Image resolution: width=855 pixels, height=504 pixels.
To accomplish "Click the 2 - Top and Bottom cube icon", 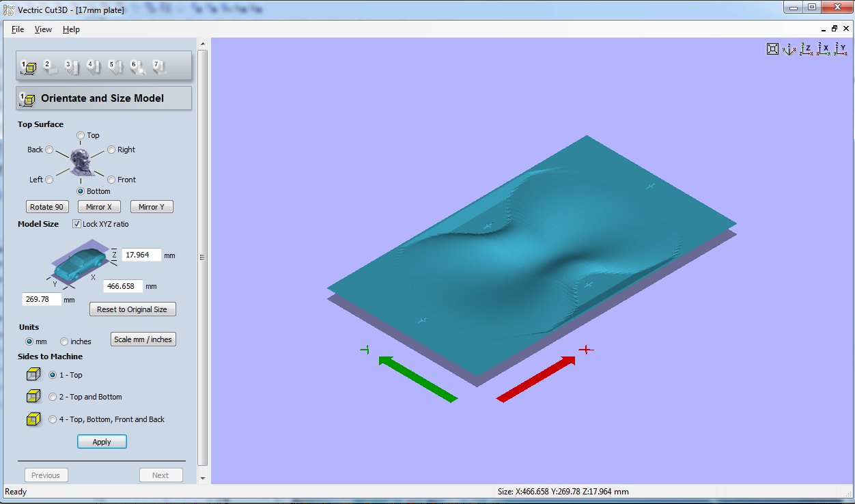I will (33, 397).
